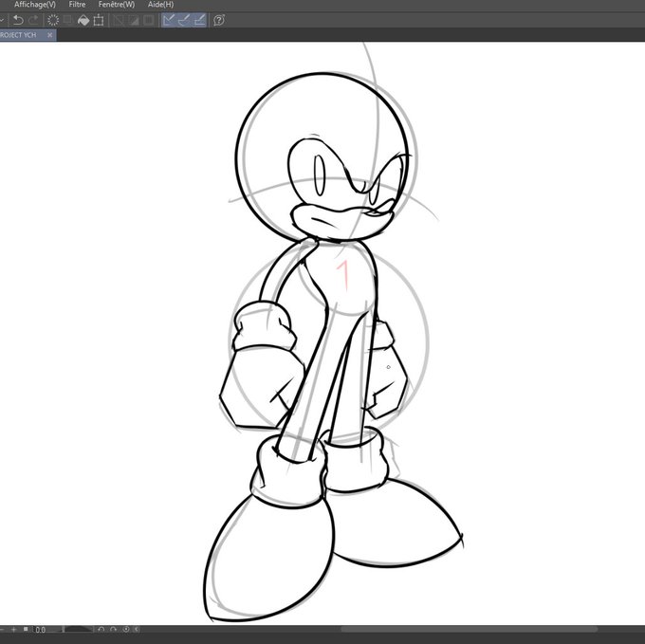Close the PROJECT YCH tab
Viewport: 645px width, 644px height.
click(49, 35)
